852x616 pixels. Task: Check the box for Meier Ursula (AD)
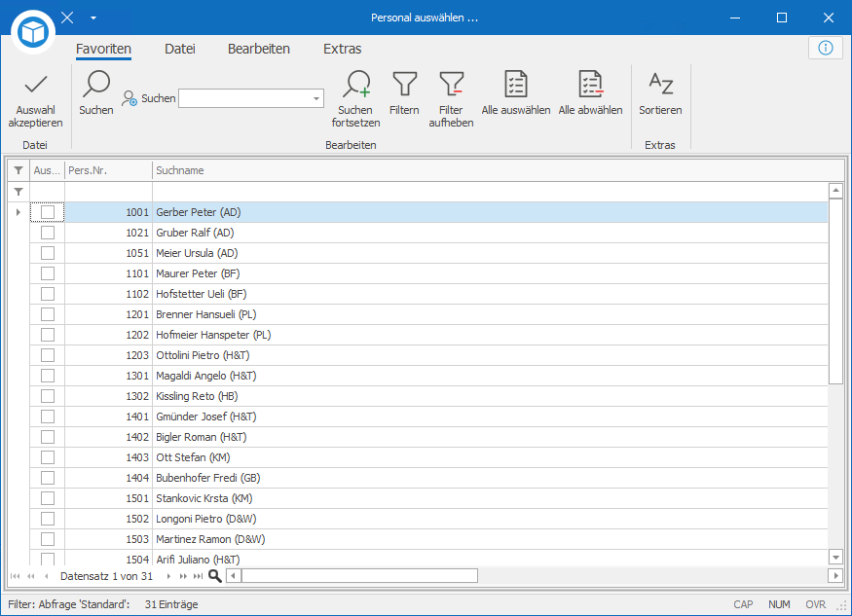pyautogui.click(x=48, y=253)
